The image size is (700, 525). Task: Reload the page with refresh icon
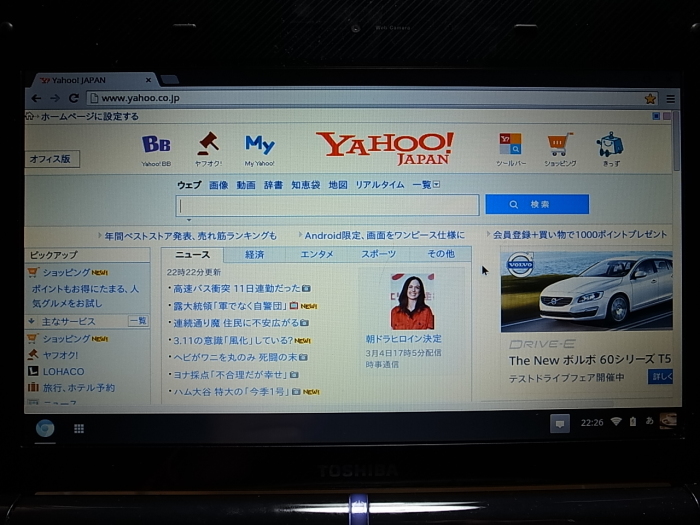tap(74, 98)
